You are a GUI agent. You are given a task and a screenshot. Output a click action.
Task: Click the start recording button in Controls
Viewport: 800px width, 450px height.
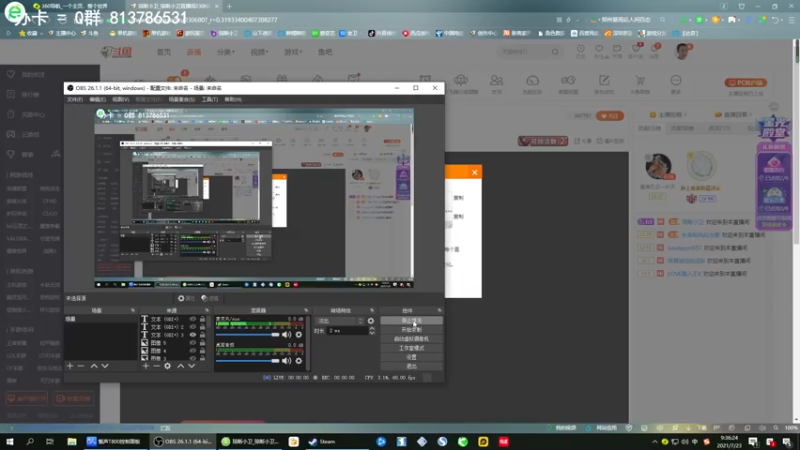(411, 330)
